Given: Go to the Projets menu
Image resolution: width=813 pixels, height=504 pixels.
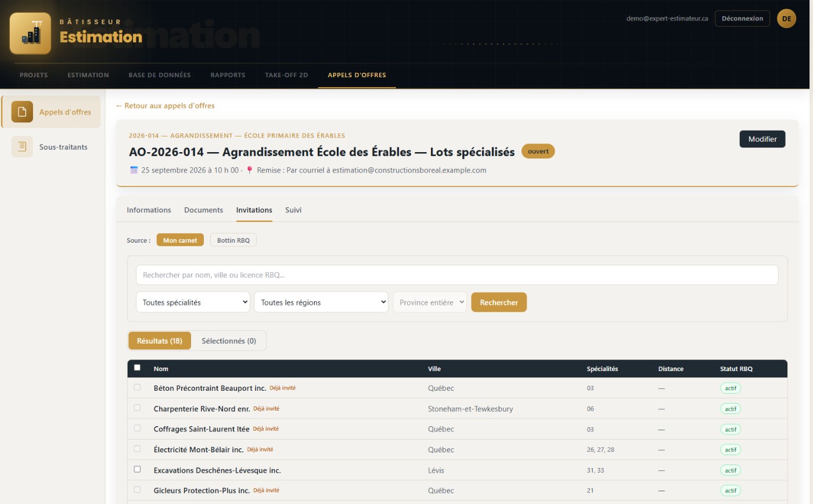Looking at the screenshot, I should (34, 75).
